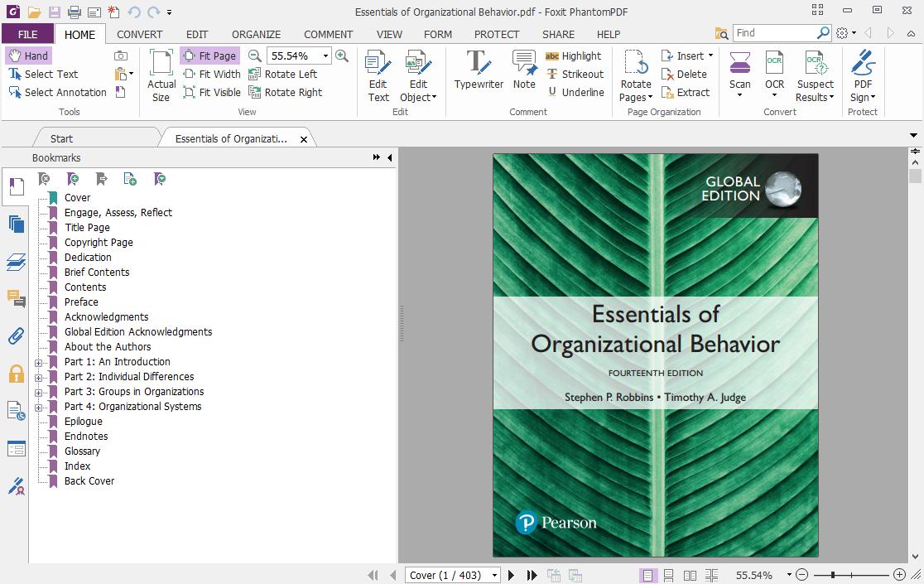Switch to the CONVERT ribbon tab

(139, 34)
